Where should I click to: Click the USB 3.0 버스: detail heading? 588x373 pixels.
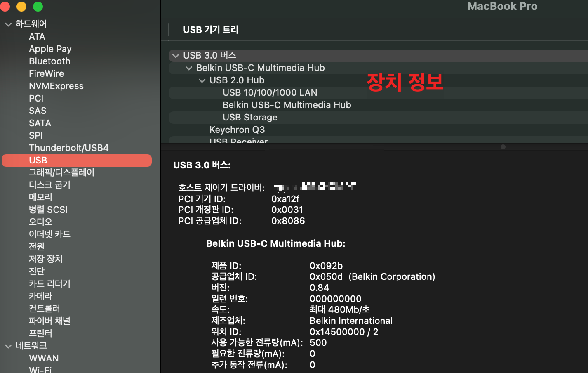[202, 165]
